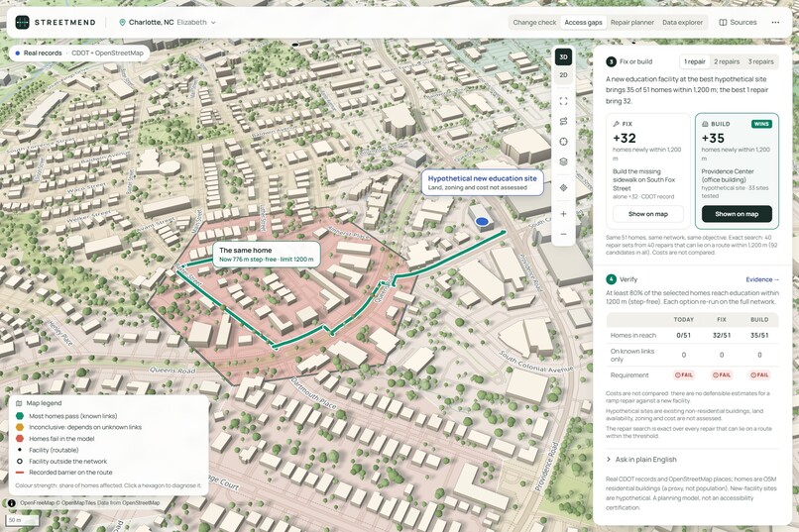The height and width of the screenshot is (532, 799).
Task: Click the 0/51 Homes in reach cell
Action: click(x=683, y=336)
